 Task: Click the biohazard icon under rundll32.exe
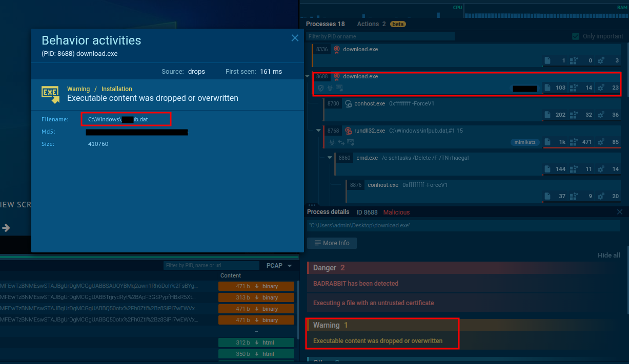331,142
